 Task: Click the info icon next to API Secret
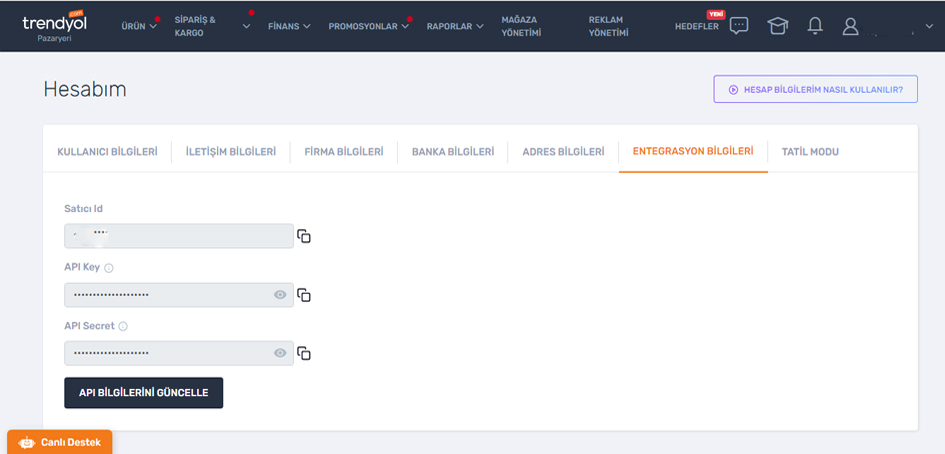[x=123, y=326]
